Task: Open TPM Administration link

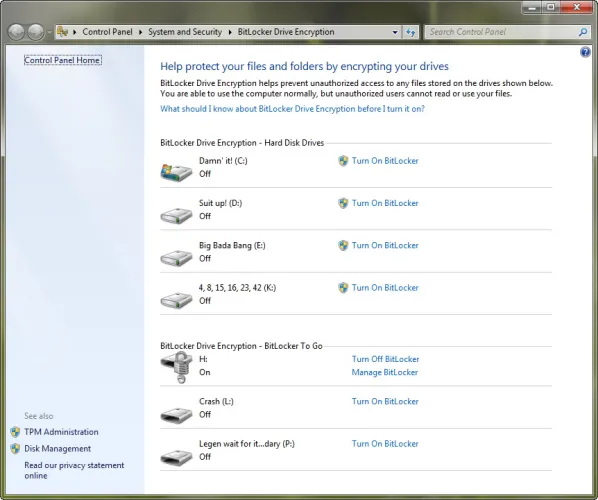Action: pyautogui.click(x=61, y=432)
